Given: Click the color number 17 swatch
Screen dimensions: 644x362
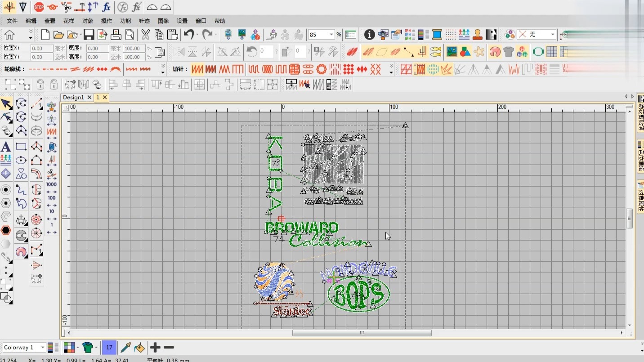Looking at the screenshot, I should tap(109, 347).
